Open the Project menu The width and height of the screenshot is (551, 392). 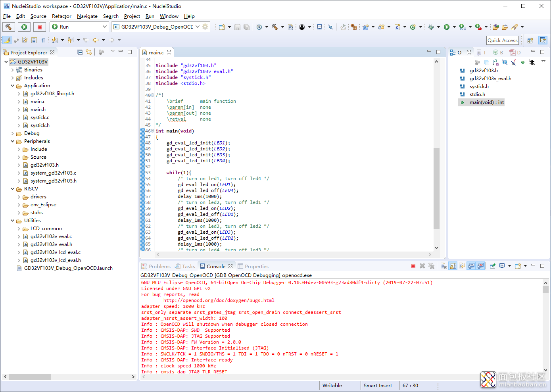click(132, 16)
